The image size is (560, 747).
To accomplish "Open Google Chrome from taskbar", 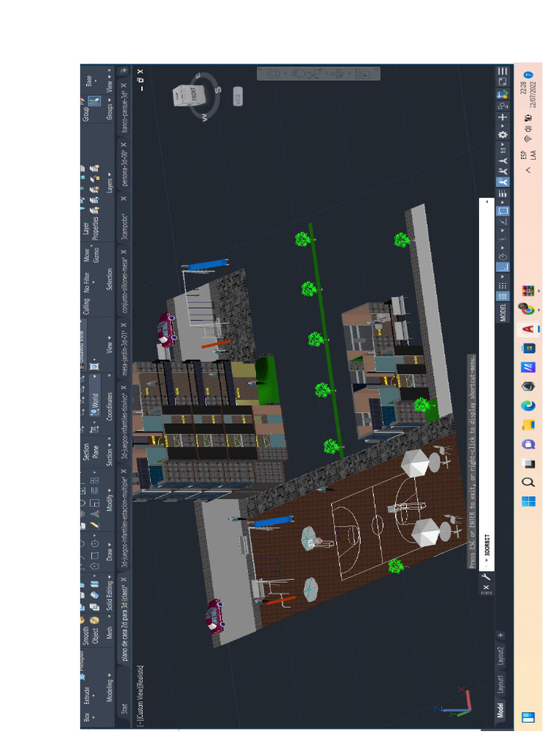I will (x=527, y=309).
